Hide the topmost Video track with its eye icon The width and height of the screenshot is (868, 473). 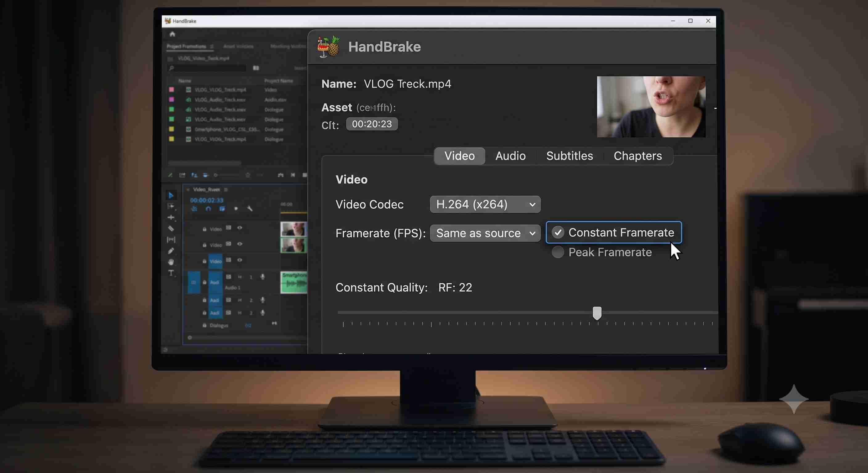coord(240,228)
